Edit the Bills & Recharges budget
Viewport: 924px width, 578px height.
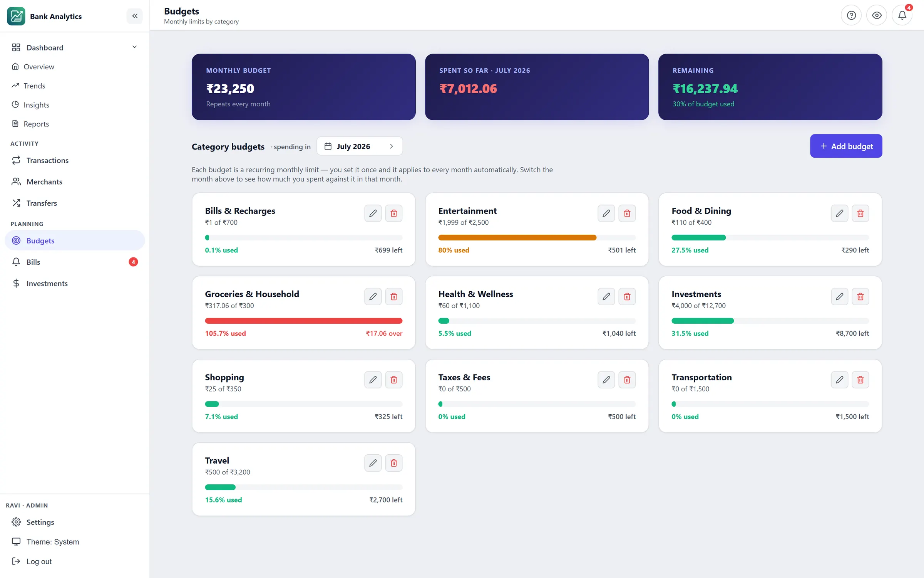[x=373, y=213]
